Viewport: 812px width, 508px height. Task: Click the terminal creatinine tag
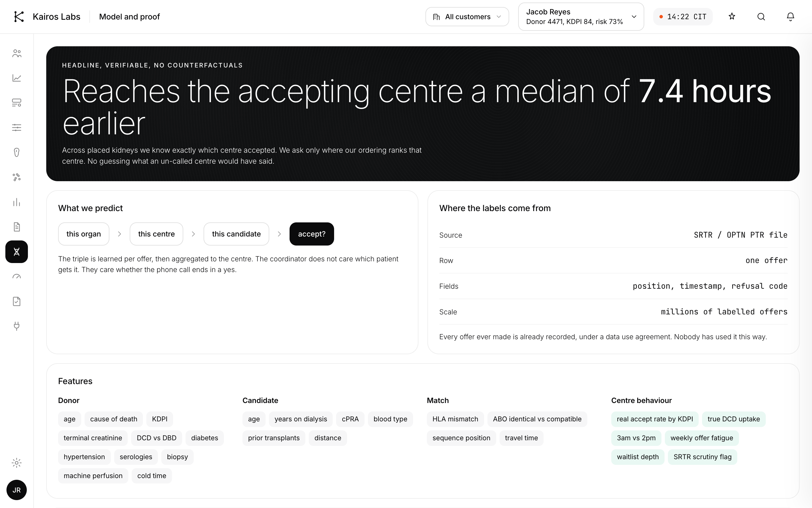(x=93, y=438)
